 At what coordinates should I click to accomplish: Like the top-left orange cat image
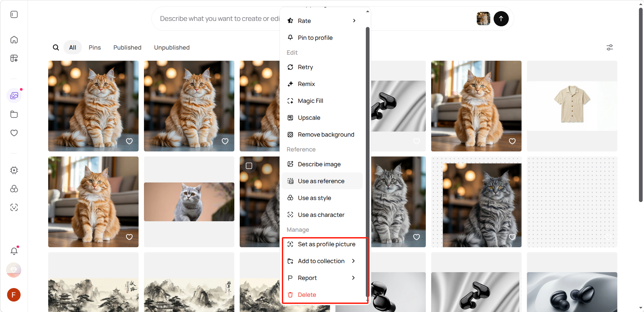point(129,141)
